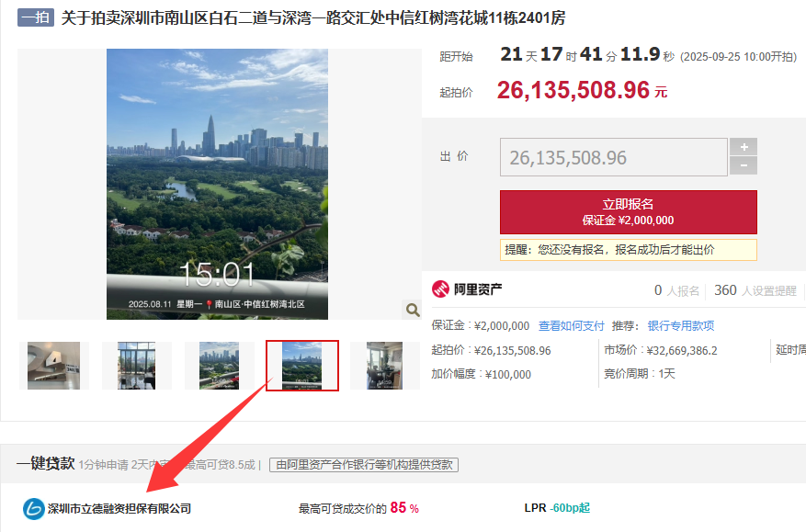Click the magnifier zoom icon on photo

coord(413,310)
